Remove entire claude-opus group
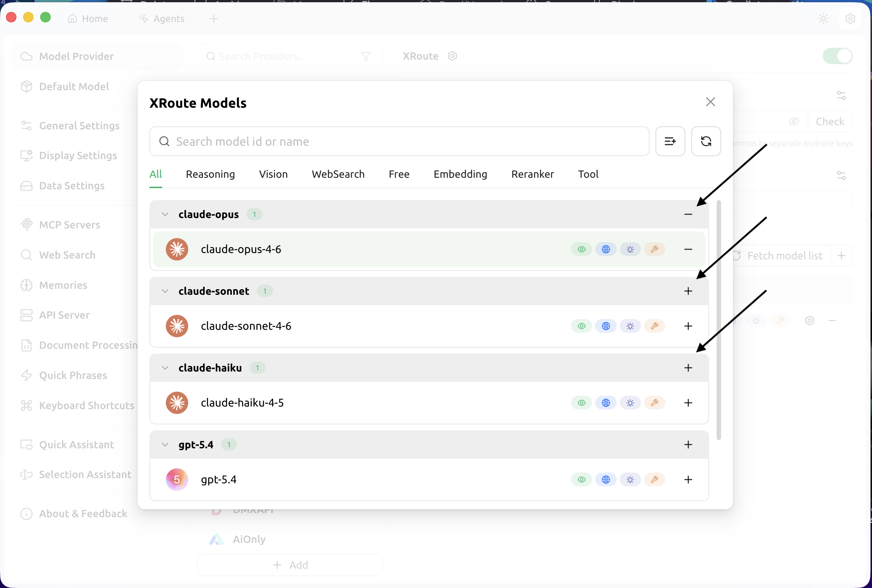The height and width of the screenshot is (588, 872). pos(688,214)
